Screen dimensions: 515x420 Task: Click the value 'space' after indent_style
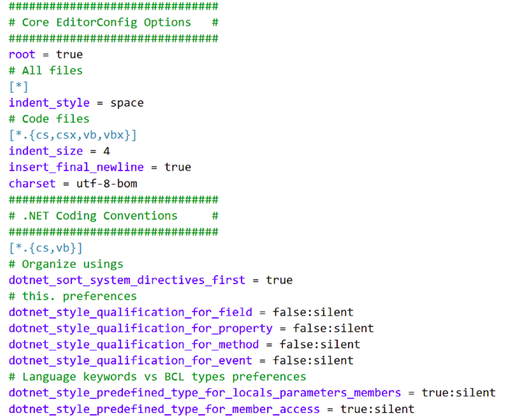point(127,103)
